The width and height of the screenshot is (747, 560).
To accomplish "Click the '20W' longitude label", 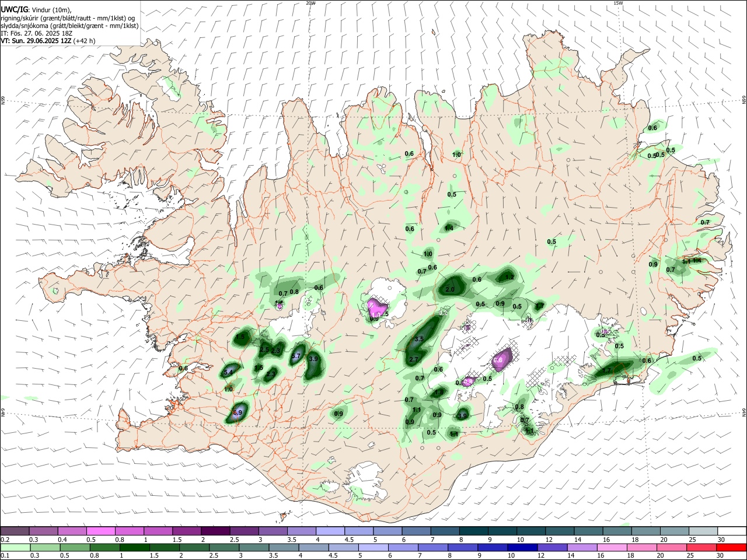I will click(310, 3).
